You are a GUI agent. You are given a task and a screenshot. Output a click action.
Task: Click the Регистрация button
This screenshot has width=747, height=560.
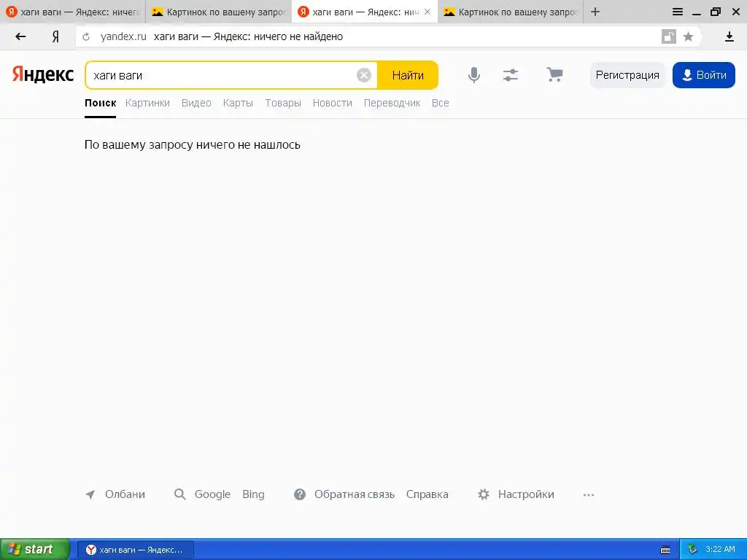[x=627, y=75]
